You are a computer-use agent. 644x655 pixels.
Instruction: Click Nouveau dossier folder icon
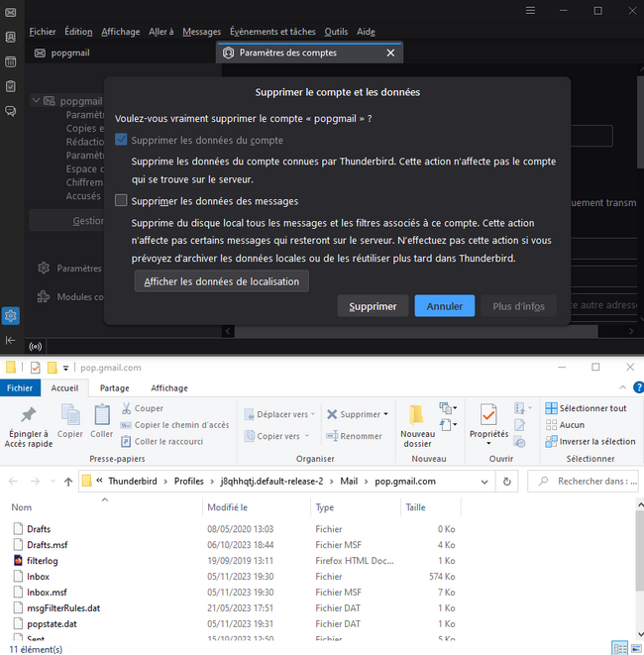[x=417, y=415]
